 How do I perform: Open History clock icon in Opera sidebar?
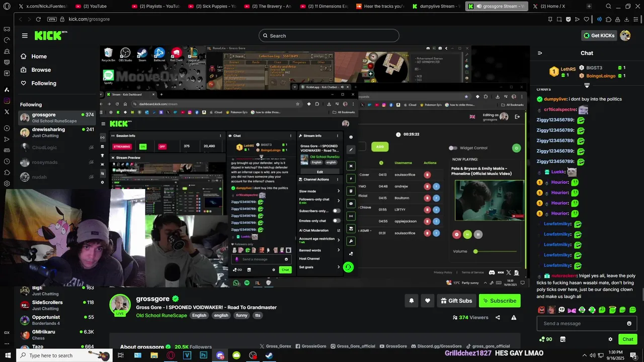(x=7, y=161)
